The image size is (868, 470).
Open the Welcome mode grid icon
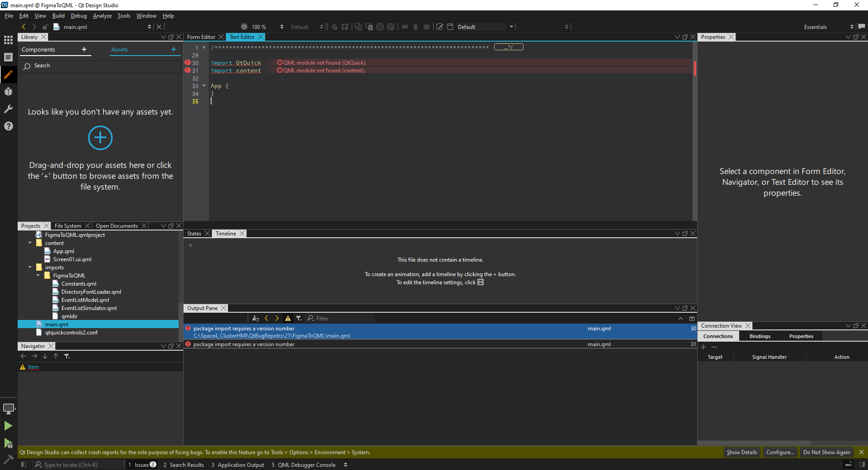[x=8, y=40]
